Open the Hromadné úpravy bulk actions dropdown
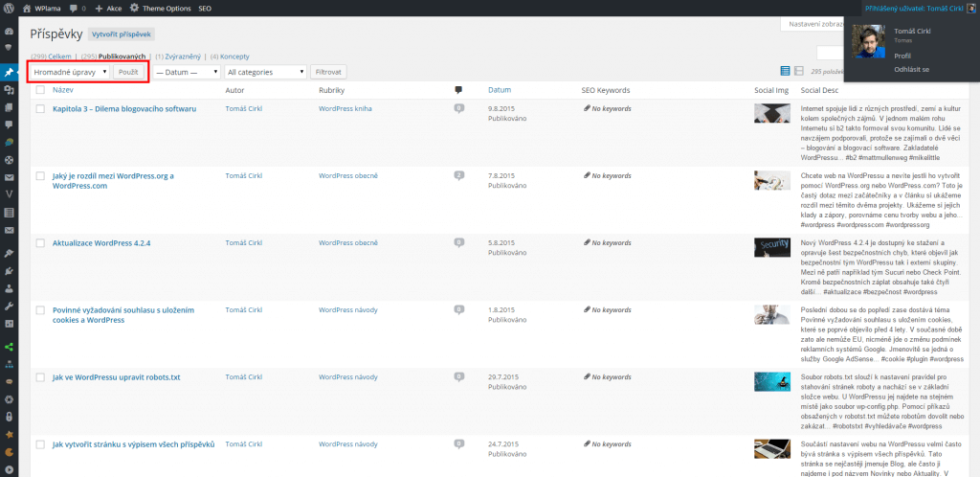The image size is (980, 477). pos(70,72)
